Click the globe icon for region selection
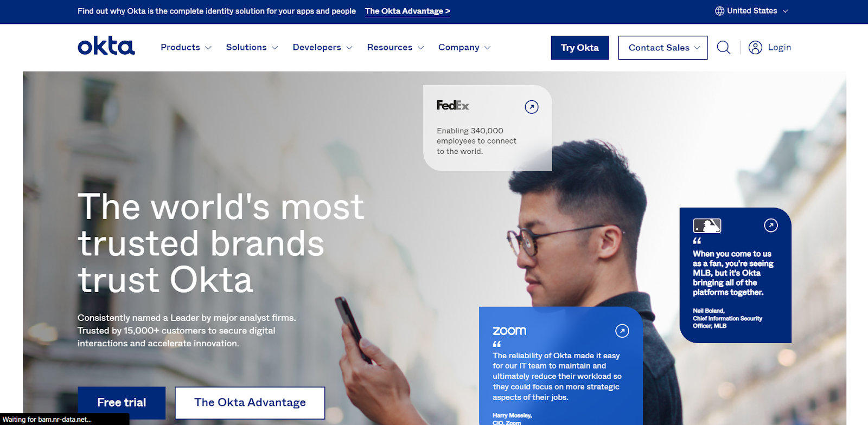868x425 pixels. tap(719, 11)
